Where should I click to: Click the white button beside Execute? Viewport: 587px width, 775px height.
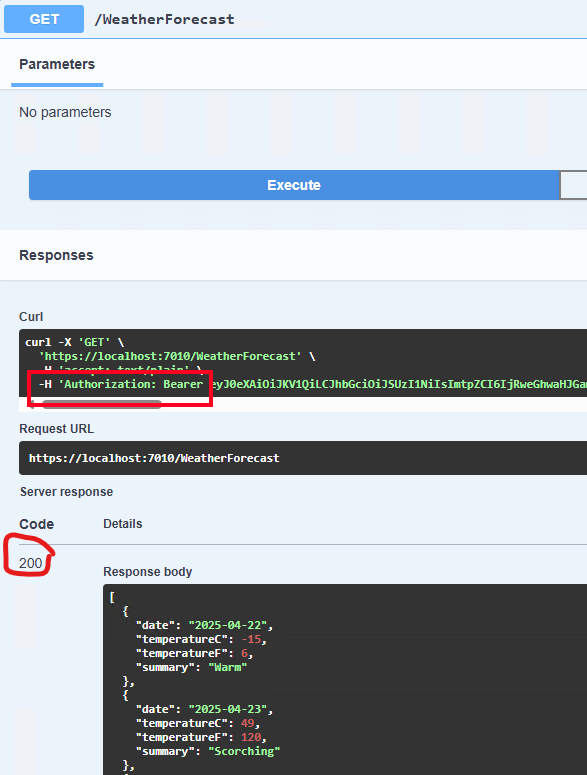574,185
